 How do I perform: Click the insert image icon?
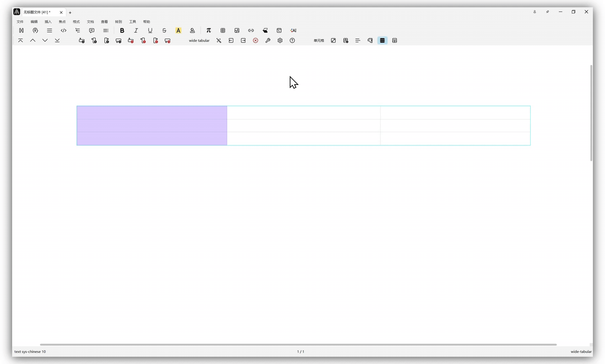237,30
